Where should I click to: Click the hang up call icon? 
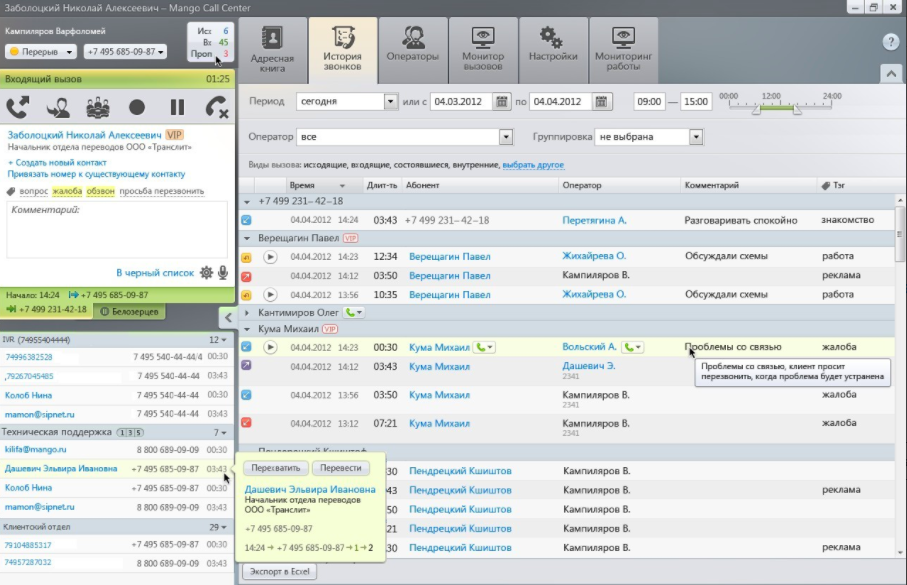[x=216, y=107]
